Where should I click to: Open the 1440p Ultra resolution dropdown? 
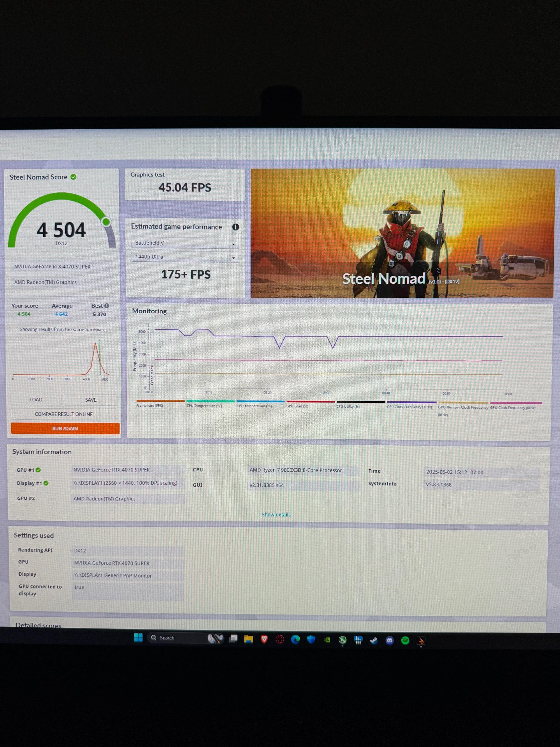185,257
